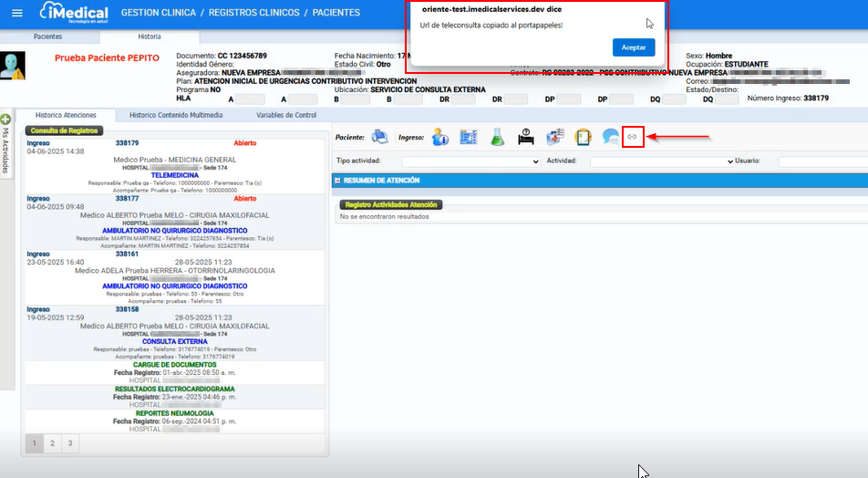Click the green lab flask icon
868x478 pixels.
(x=497, y=137)
